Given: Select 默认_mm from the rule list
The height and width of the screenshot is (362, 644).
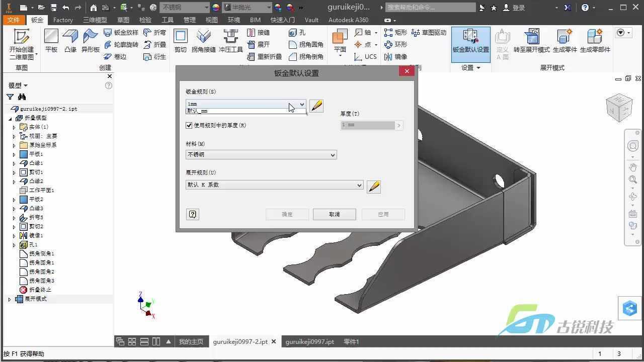Looking at the screenshot, I should 198,111.
